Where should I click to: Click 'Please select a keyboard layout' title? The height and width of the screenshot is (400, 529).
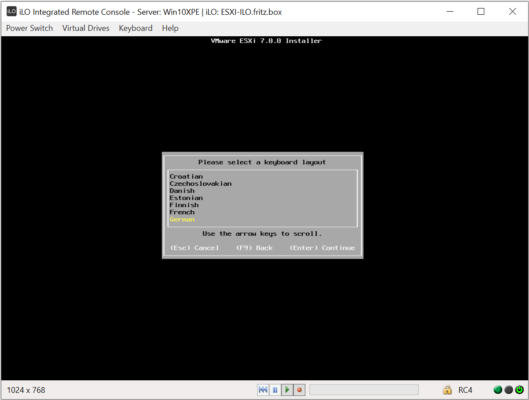click(x=262, y=162)
